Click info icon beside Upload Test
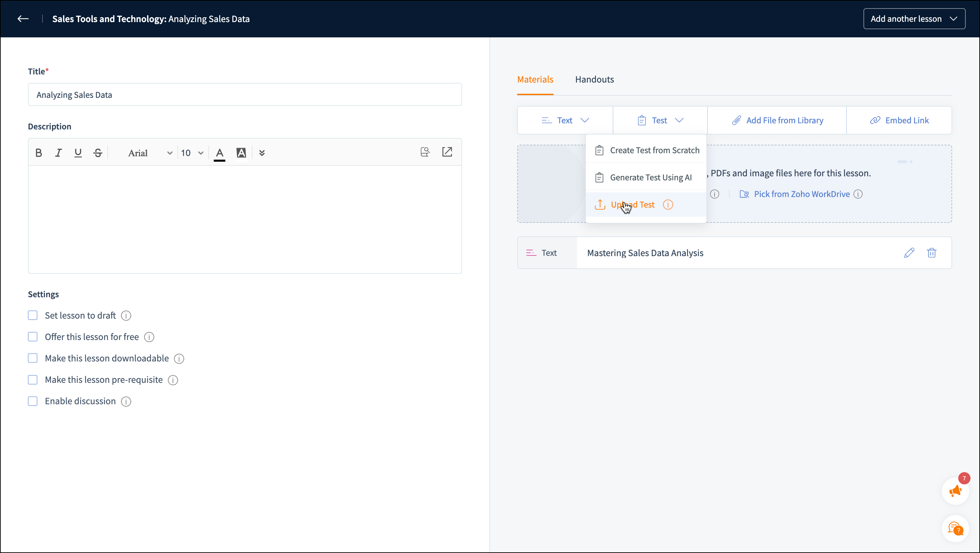The width and height of the screenshot is (980, 553). (668, 204)
